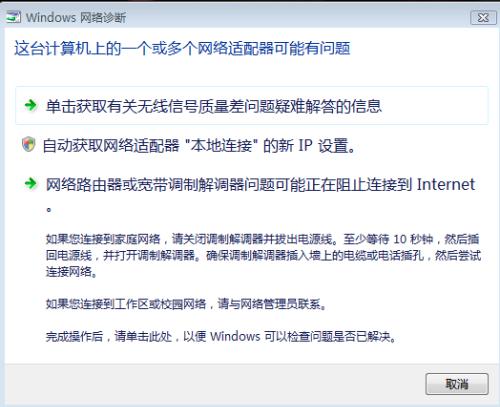Image resolution: width=500 pixels, height=407 pixels.
Task: Click the "本地连接" adapter name text
Action: coord(221,146)
